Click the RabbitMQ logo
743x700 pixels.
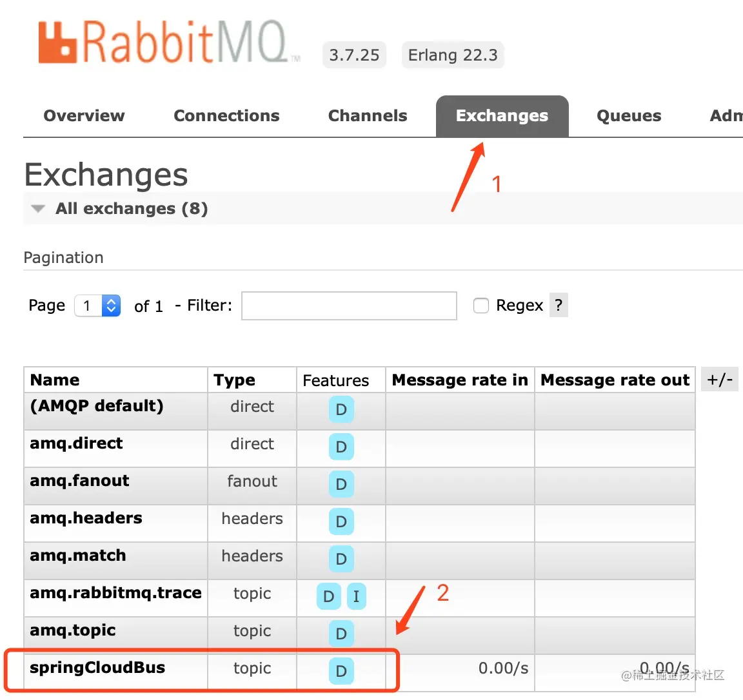point(169,42)
